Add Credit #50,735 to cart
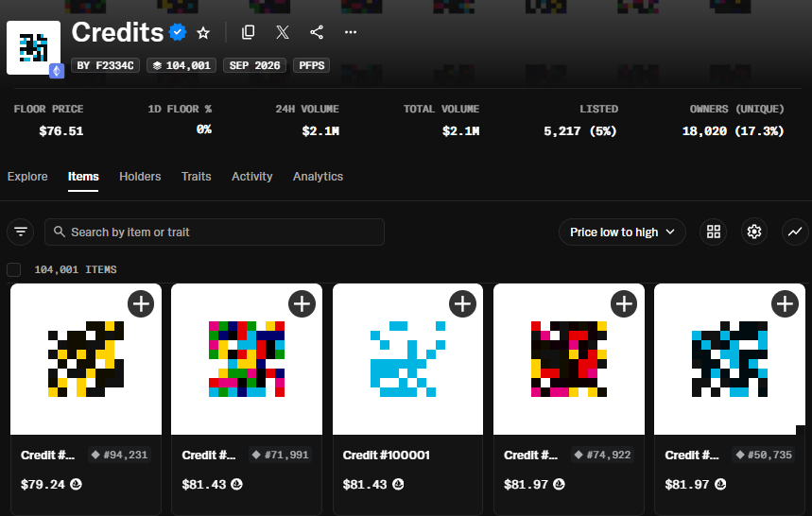 (786, 303)
